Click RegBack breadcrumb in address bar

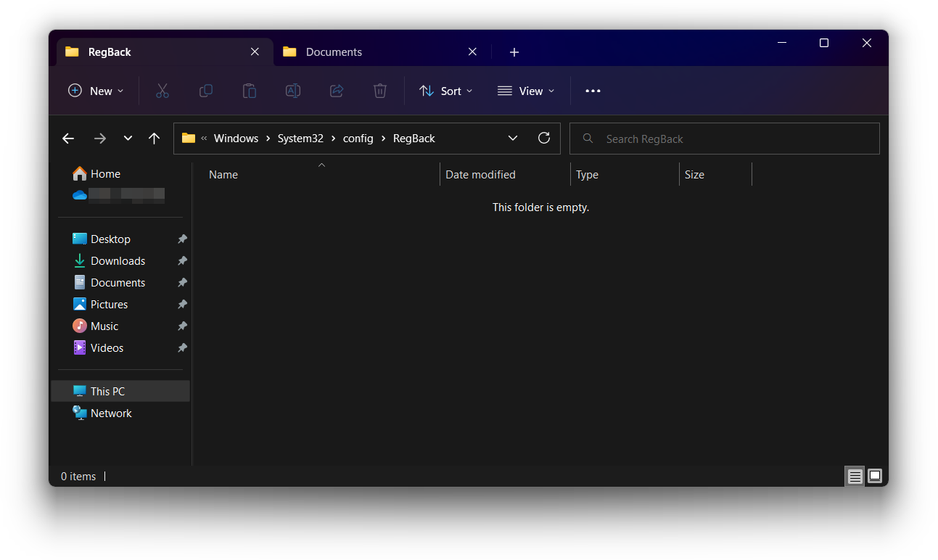click(x=414, y=138)
